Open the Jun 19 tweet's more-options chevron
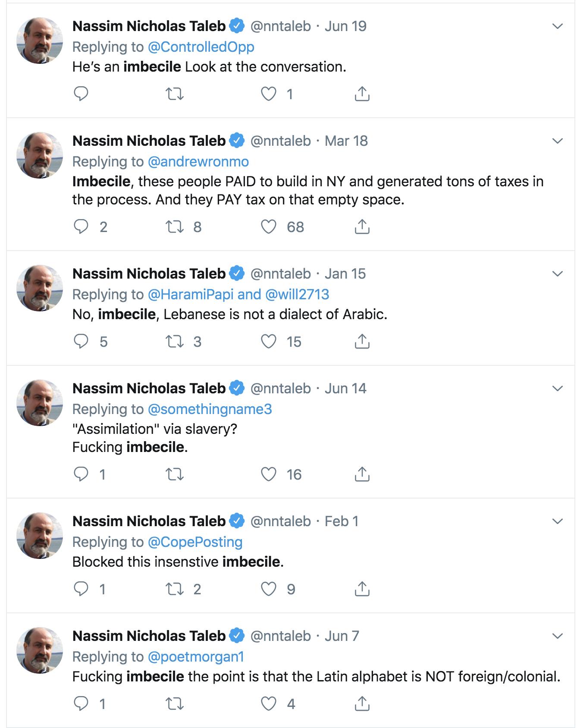 click(558, 26)
